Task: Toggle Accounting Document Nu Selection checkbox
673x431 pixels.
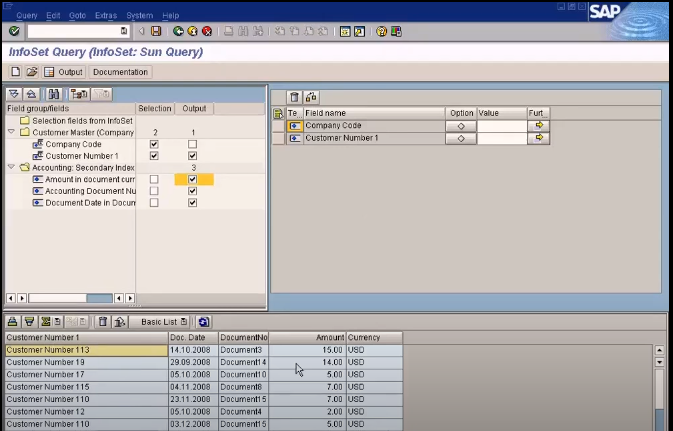Action: pos(154,191)
